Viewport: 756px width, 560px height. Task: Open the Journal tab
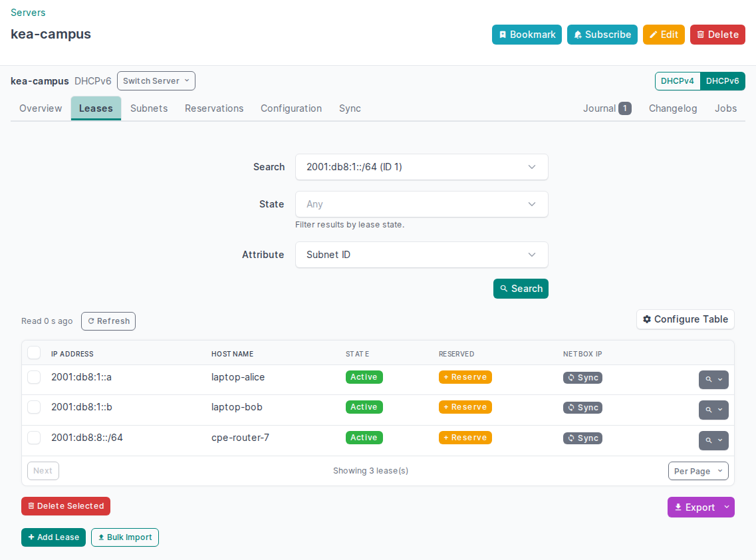pyautogui.click(x=607, y=108)
